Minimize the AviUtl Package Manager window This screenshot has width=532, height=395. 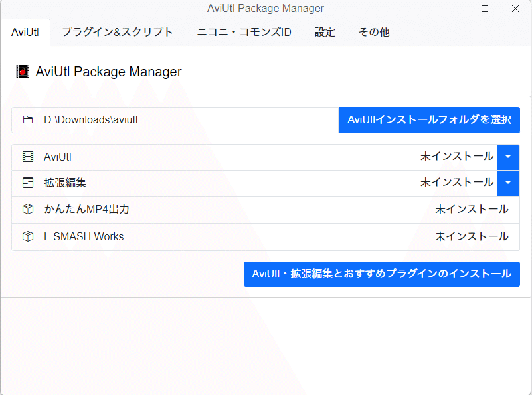click(454, 9)
